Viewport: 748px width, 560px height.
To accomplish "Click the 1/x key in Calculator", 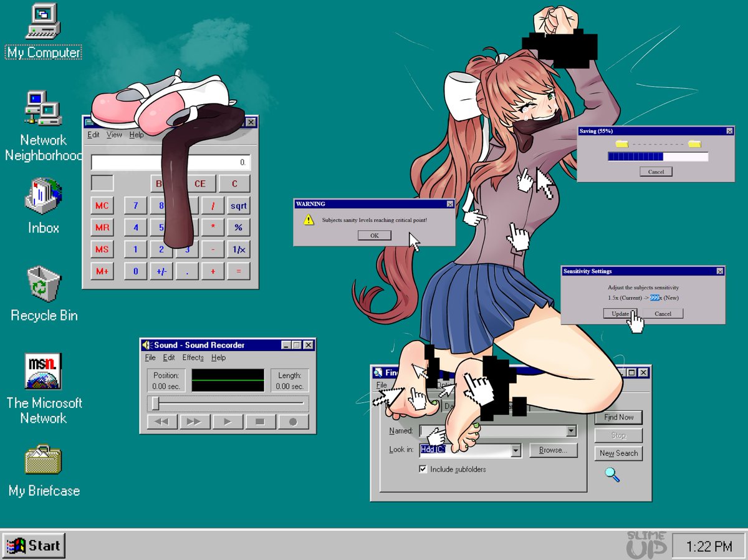I will (x=238, y=249).
